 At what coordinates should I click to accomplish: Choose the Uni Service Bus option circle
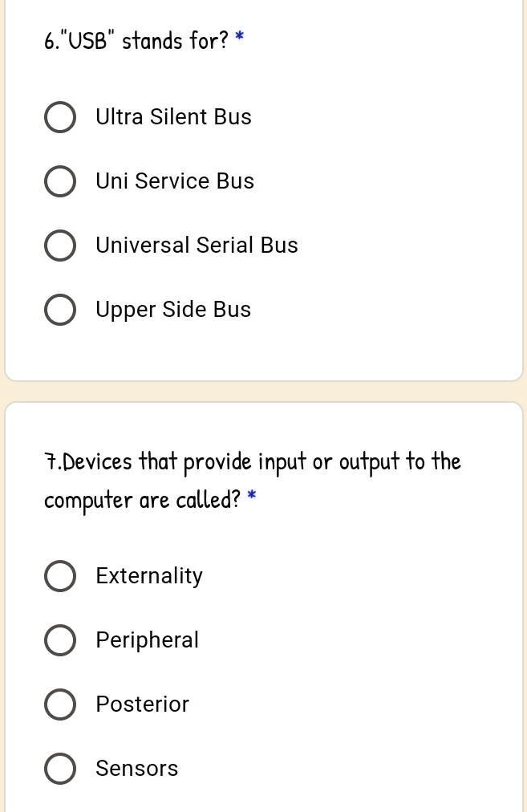tap(60, 181)
